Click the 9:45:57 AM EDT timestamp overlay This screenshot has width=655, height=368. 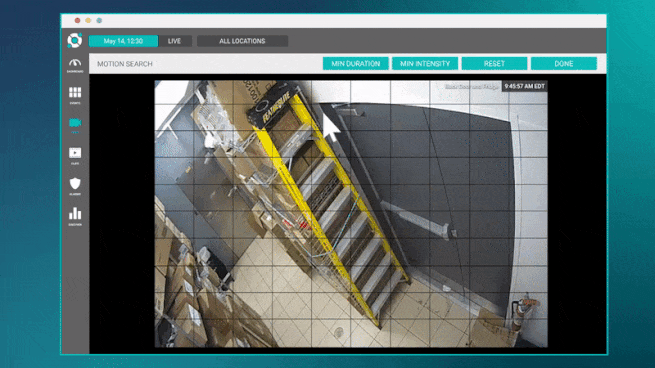(x=524, y=86)
